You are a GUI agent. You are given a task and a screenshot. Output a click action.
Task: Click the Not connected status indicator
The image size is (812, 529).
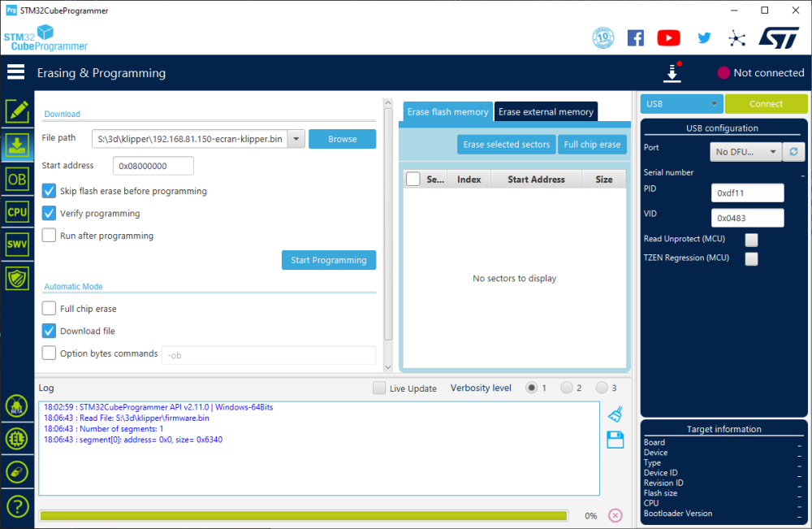coord(761,72)
